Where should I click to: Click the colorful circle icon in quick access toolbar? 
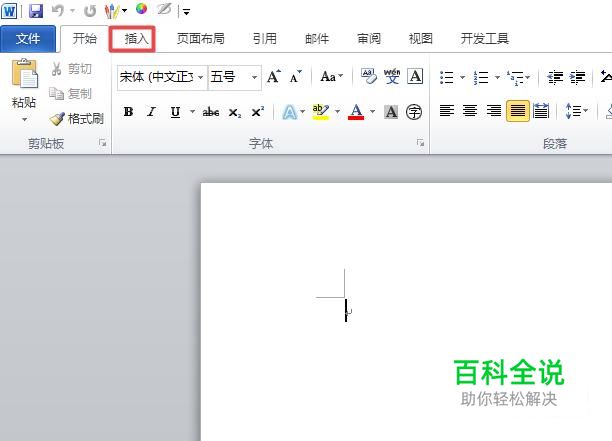click(141, 9)
